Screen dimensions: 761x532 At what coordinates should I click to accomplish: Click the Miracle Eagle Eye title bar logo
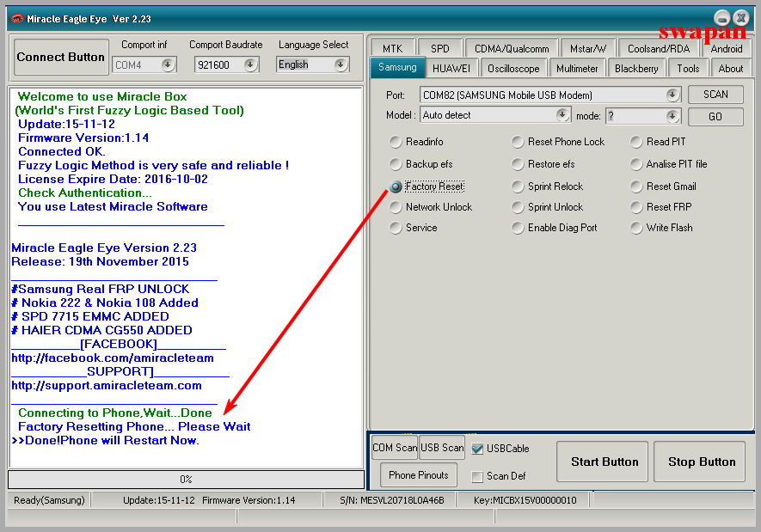pos(17,19)
